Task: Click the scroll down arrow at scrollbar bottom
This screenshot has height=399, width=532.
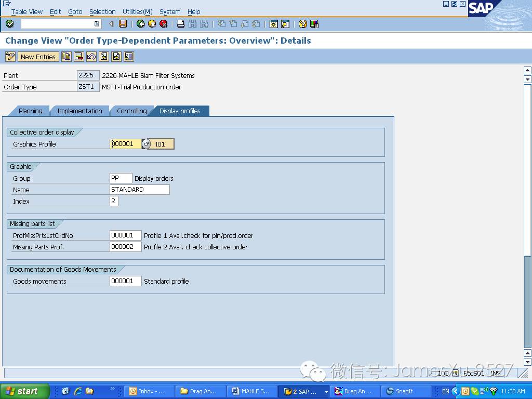Action: pos(527,362)
